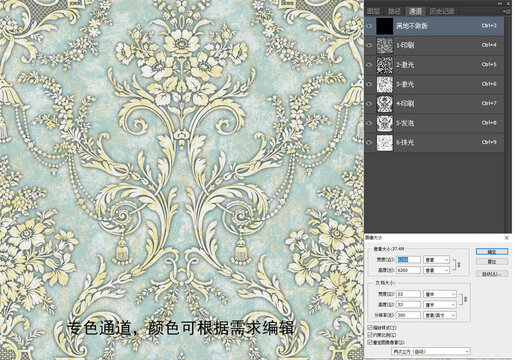This screenshot has height=360, width=515.
Task: Hide the top Ctrl+3 channel eye icon
Action: pos(369,26)
